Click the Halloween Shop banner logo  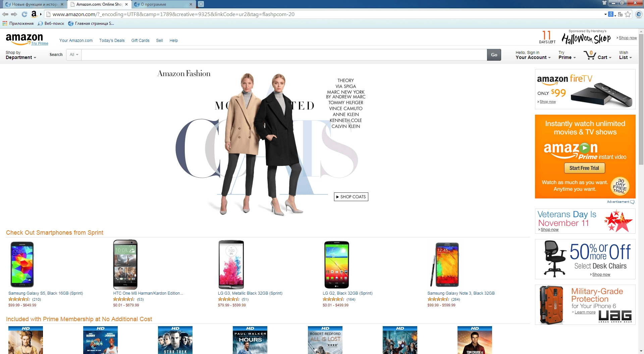pyautogui.click(x=586, y=39)
